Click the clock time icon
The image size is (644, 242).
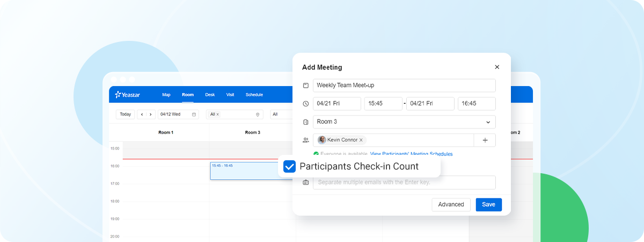point(305,104)
